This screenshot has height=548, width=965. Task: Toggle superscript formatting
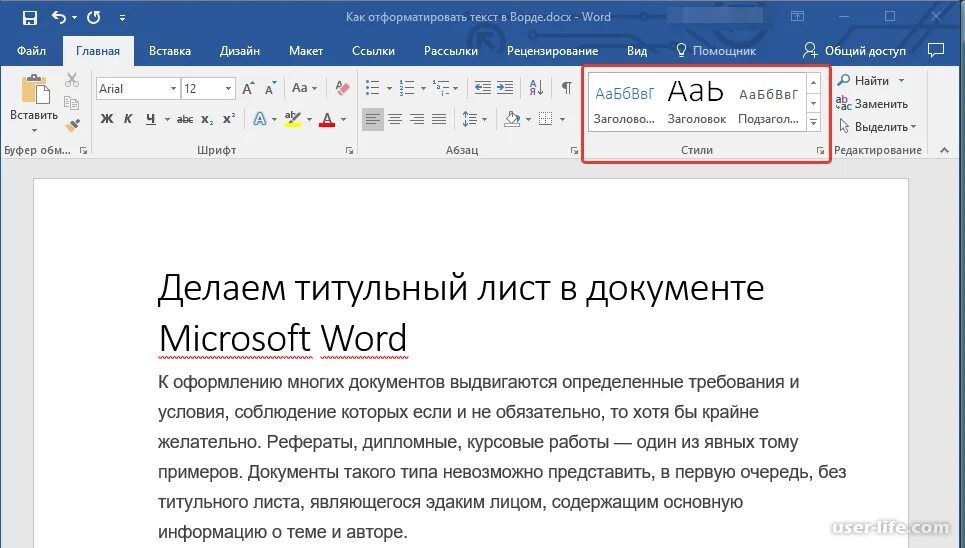pyautogui.click(x=229, y=119)
